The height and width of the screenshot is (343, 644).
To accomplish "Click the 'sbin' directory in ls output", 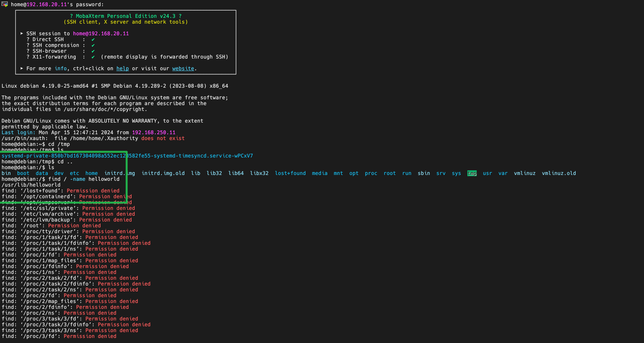I will pos(424,173).
